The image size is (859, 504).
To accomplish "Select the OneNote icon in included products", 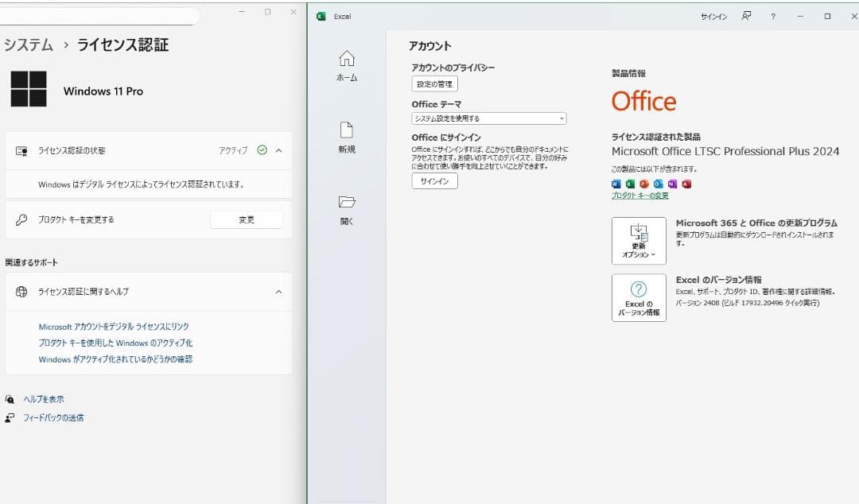I will (x=670, y=184).
